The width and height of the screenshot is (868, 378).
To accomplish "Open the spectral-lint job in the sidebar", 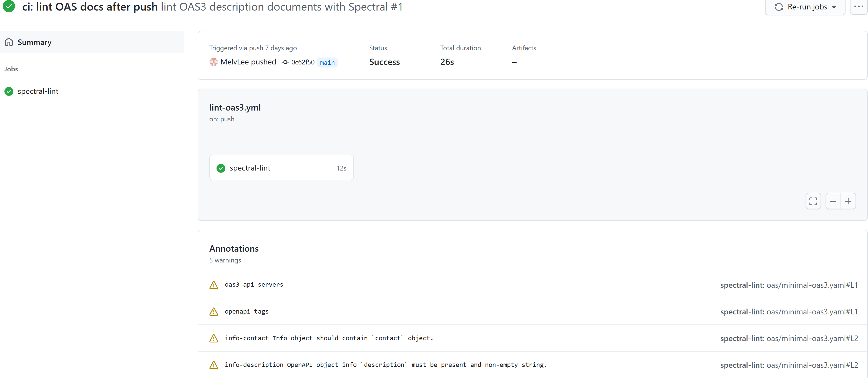I will (x=38, y=91).
